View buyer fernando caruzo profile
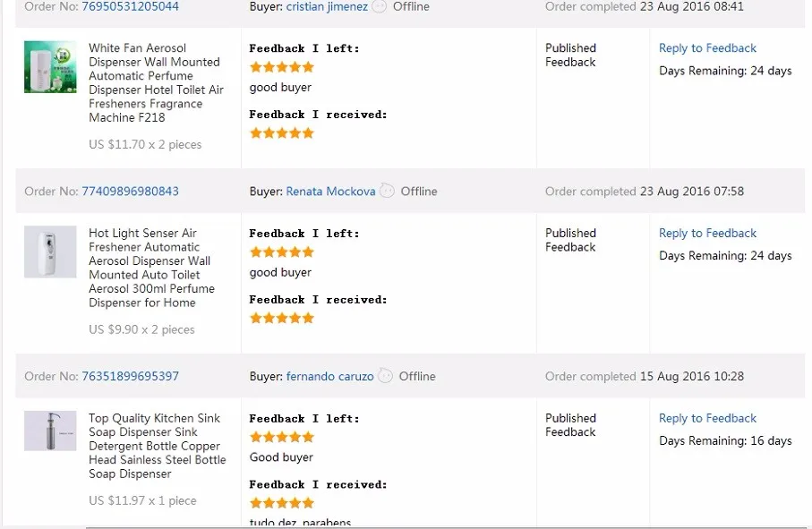 pyautogui.click(x=329, y=376)
